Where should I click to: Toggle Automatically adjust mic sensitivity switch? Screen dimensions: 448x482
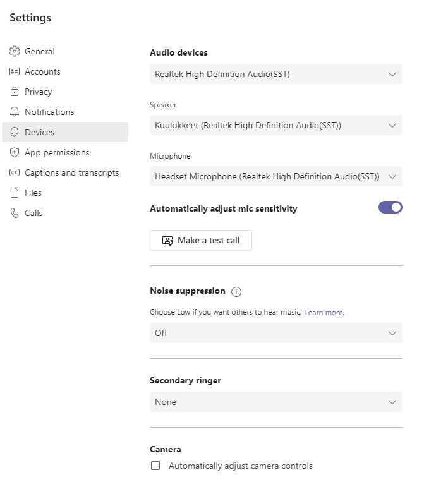pyautogui.click(x=390, y=207)
